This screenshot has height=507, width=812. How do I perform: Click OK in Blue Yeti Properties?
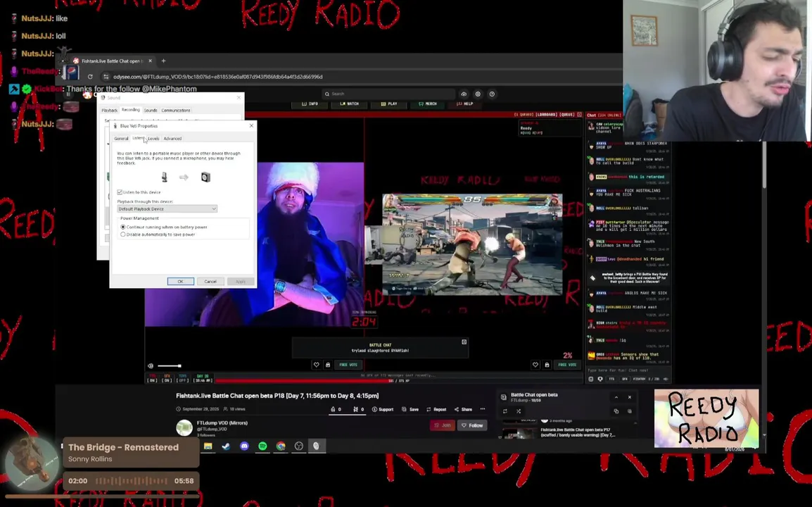(x=180, y=282)
